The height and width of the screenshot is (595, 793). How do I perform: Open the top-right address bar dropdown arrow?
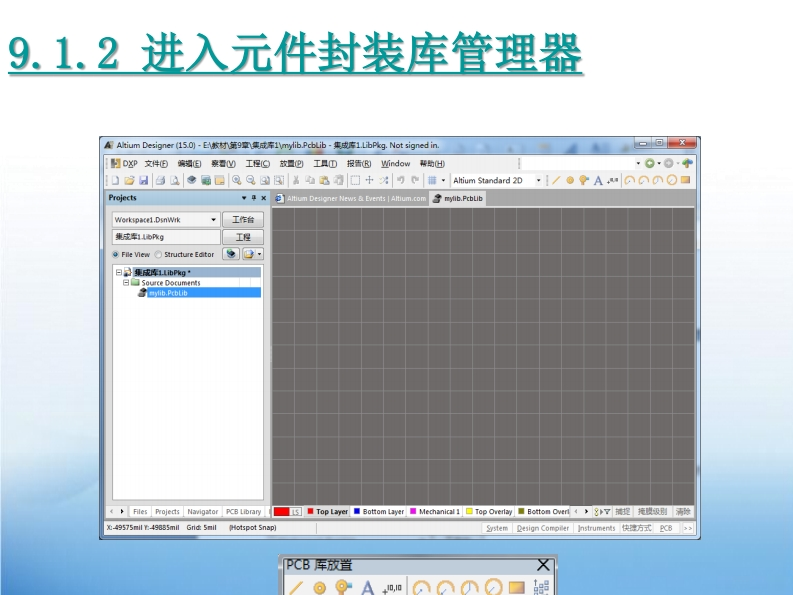[638, 163]
